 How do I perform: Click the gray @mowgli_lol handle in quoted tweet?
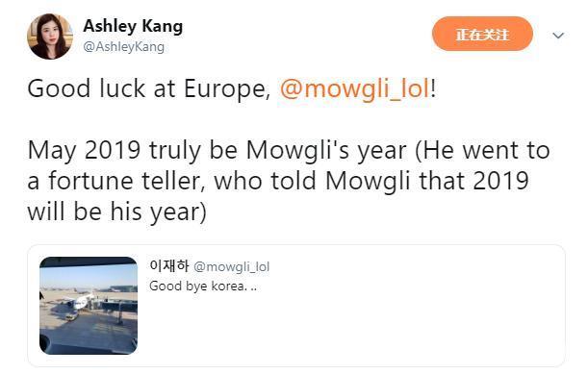tap(231, 267)
